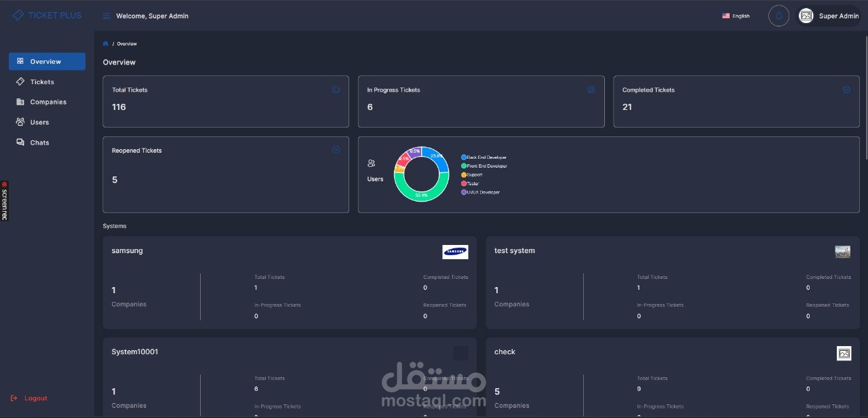Open the notifications bell icon
The height and width of the screenshot is (418, 868).
pos(778,16)
